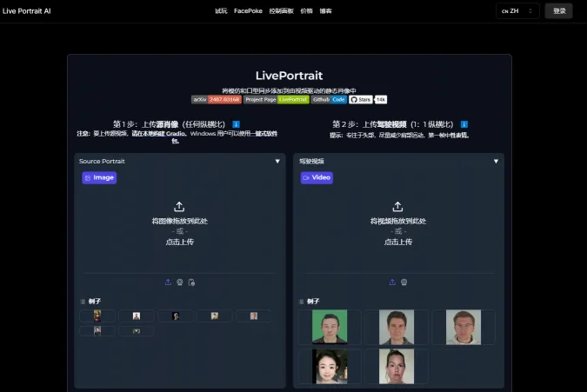Image resolution: width=587 pixels, height=392 pixels.
Task: Select the black-and-white example portrait in the second row
Action: coord(97,331)
